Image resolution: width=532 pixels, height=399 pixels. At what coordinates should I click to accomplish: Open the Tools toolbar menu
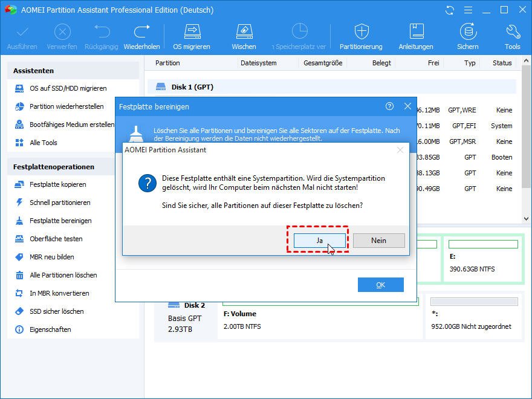click(512, 37)
